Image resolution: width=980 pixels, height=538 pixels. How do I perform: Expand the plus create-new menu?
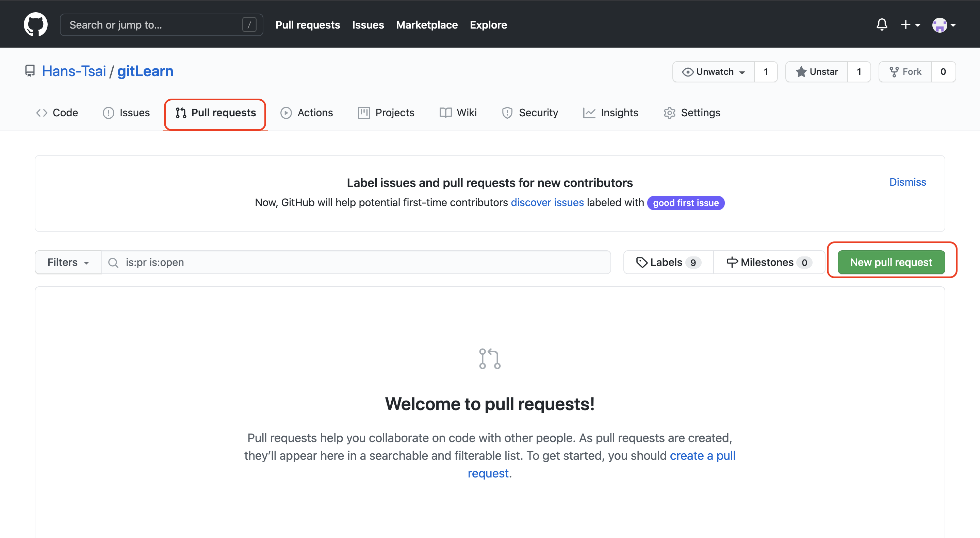pyautogui.click(x=910, y=25)
